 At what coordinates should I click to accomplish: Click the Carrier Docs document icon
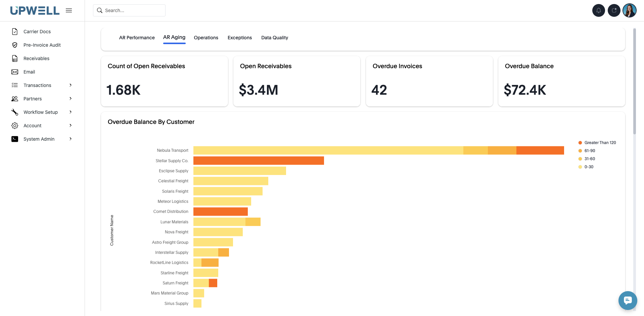(15, 32)
